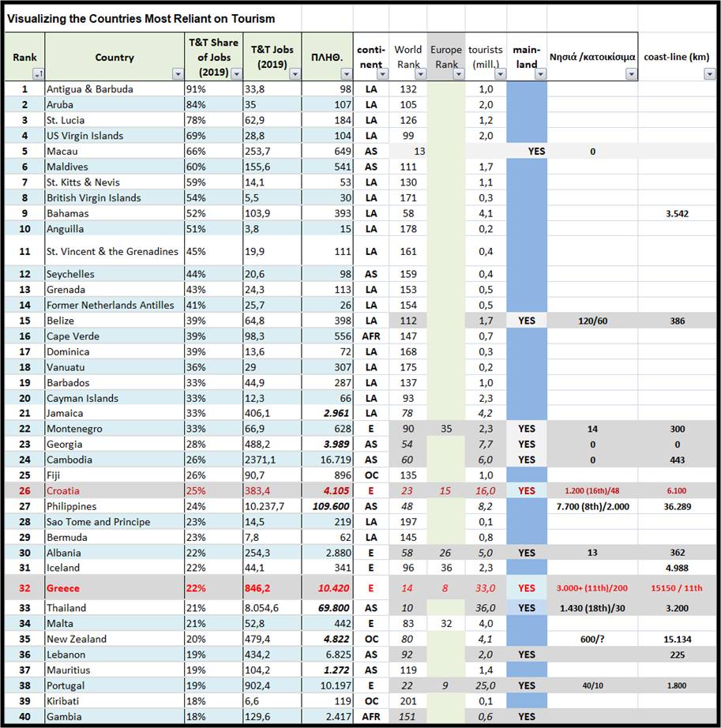This screenshot has height=728, width=721.
Task: Select the Croatia islands value '1.200 (16th)/48'
Action: 592,491
